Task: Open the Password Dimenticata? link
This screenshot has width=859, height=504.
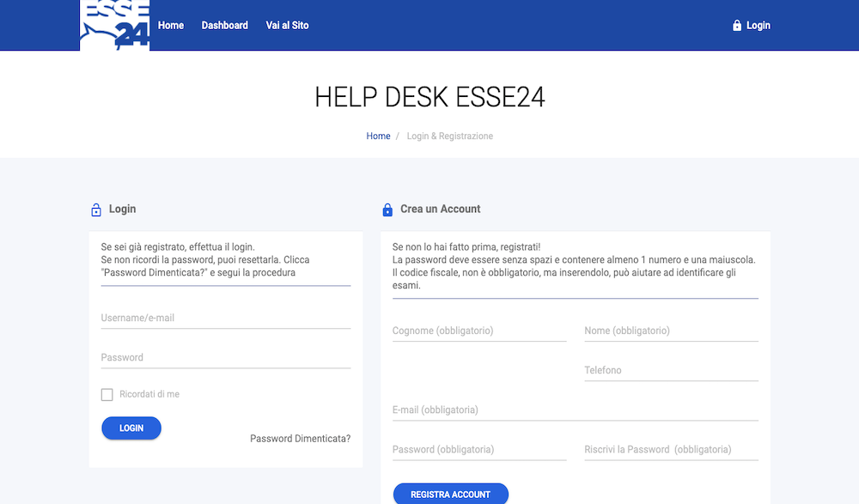Action: click(300, 439)
